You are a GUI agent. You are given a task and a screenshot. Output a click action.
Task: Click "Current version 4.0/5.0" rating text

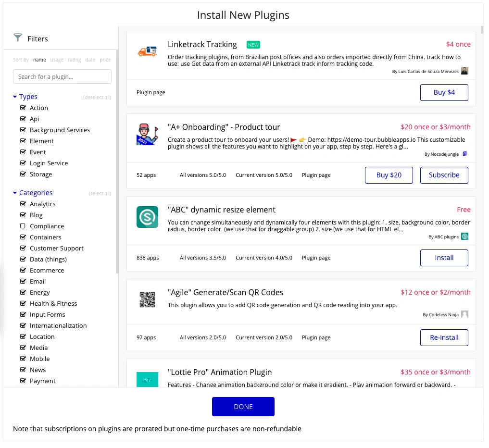click(264, 258)
